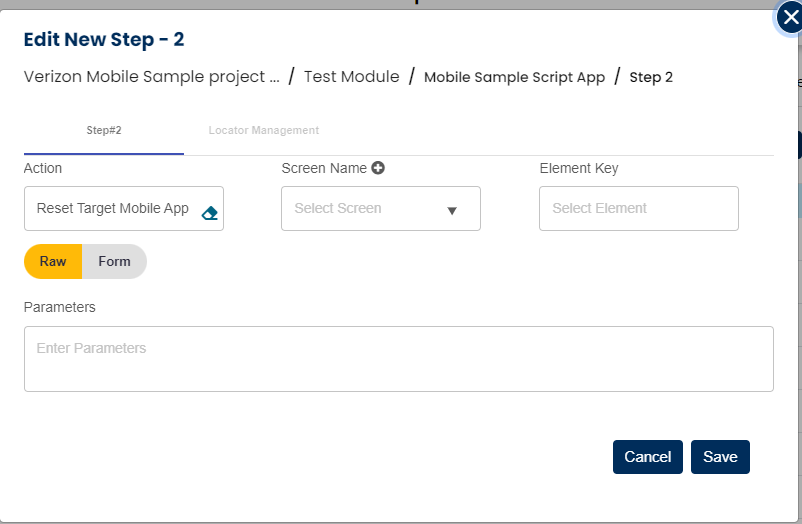The height and width of the screenshot is (524, 802).
Task: Go to Verizon Mobile Sample project breadcrumb
Action: 151,77
